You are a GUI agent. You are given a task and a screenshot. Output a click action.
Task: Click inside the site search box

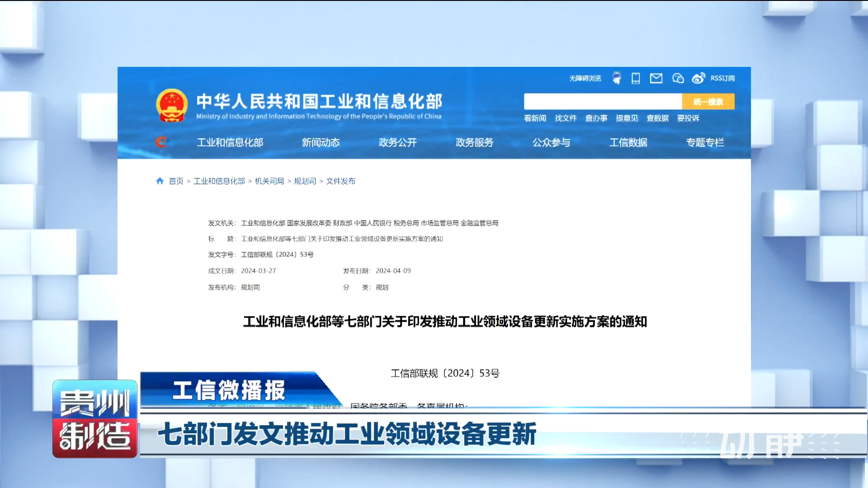[603, 102]
